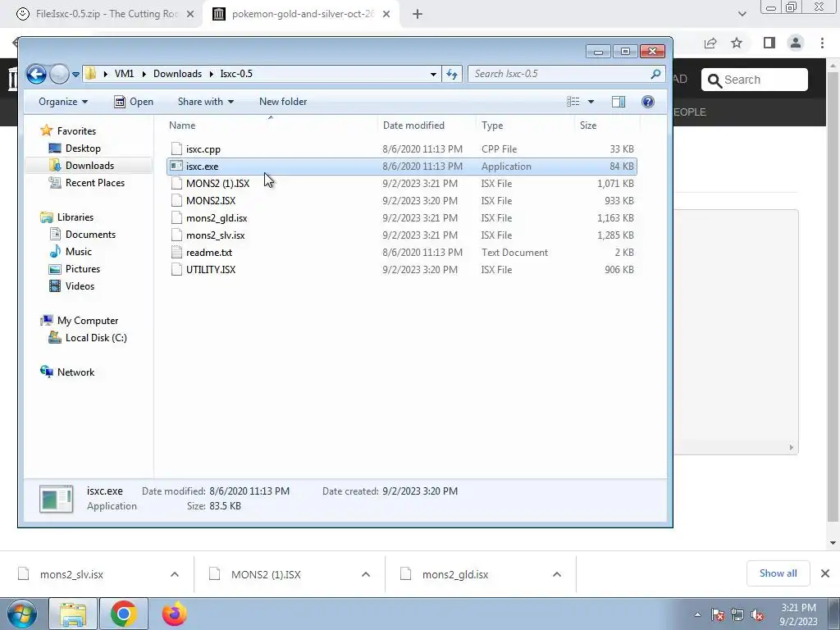Open the Windows Start menu
840x630 pixels.
[22, 614]
